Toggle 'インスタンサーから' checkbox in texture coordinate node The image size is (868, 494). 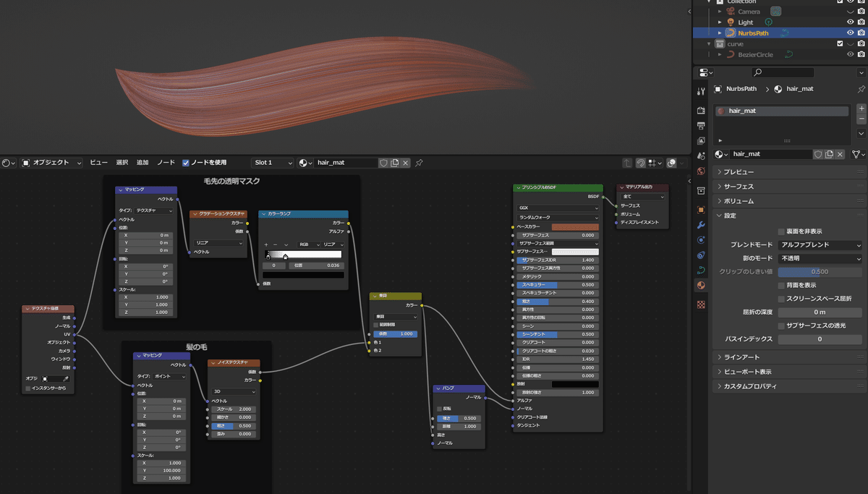[x=28, y=388]
